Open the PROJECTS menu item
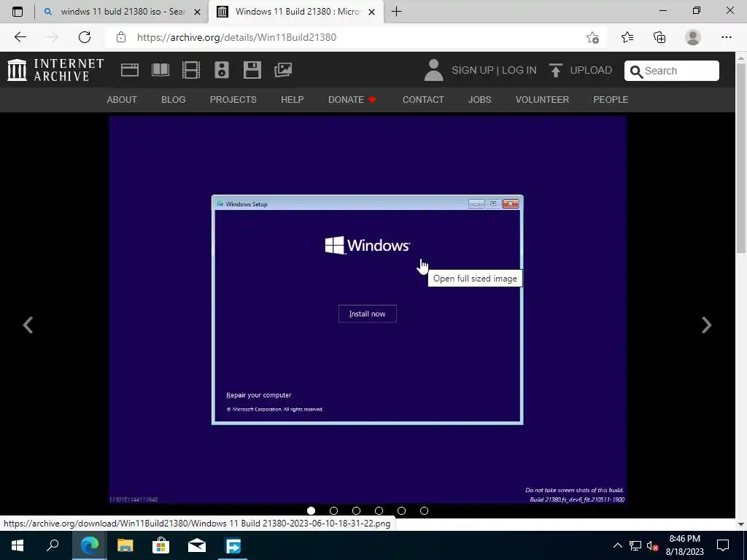The image size is (747, 560). [x=233, y=99]
